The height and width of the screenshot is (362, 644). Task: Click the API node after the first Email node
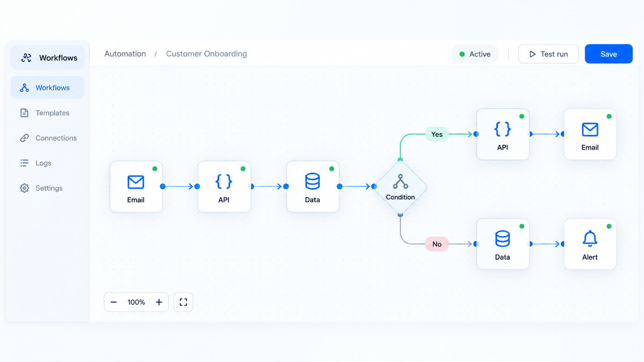point(224,187)
